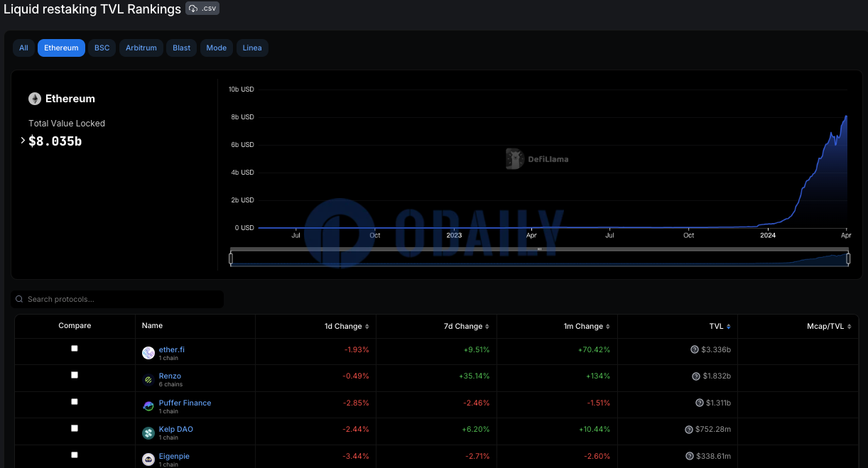This screenshot has width=868, height=468.
Task: Click ether.fi 1m change value +70.42%
Action: [594, 349]
